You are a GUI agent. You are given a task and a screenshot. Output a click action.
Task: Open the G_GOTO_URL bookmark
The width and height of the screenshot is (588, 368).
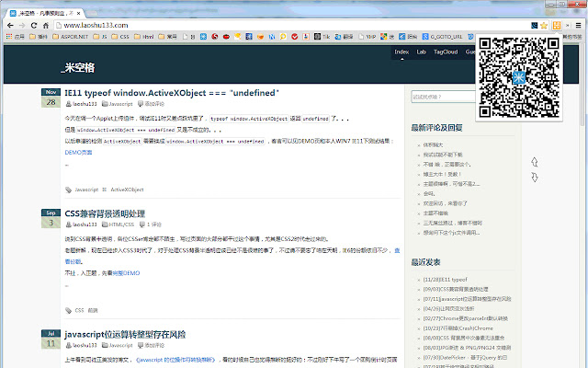click(x=442, y=37)
